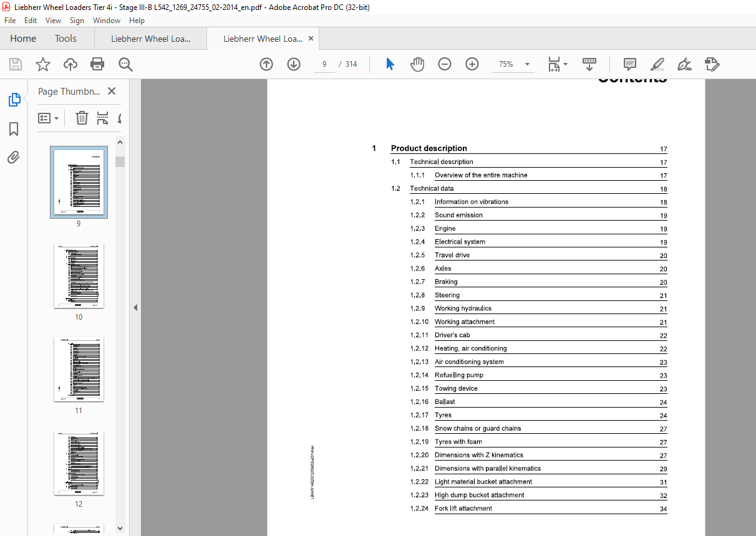756x536 pixels.
Task: Click 'Product description' contents entry
Action: 429,148
